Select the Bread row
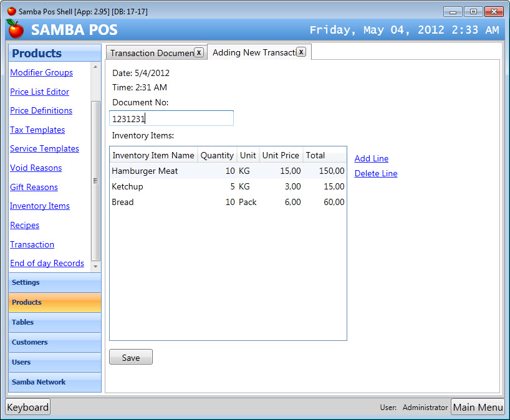Screen dimensions: 510x420 click(228, 202)
